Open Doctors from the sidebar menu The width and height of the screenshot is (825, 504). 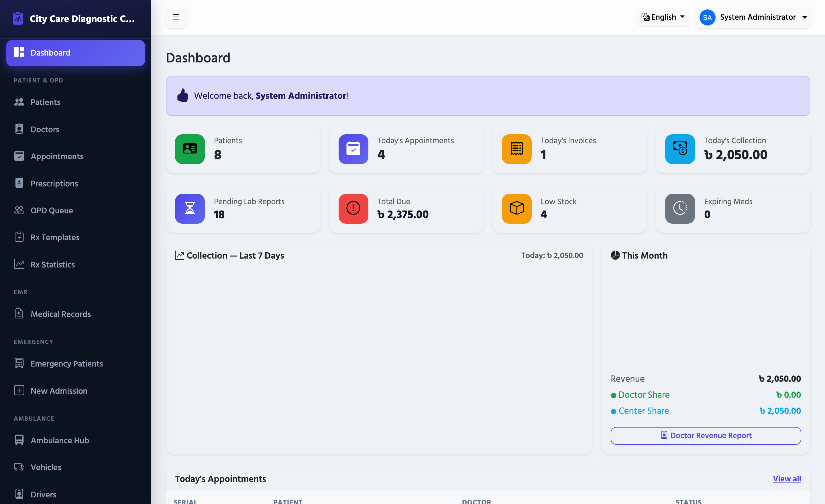(x=76, y=129)
